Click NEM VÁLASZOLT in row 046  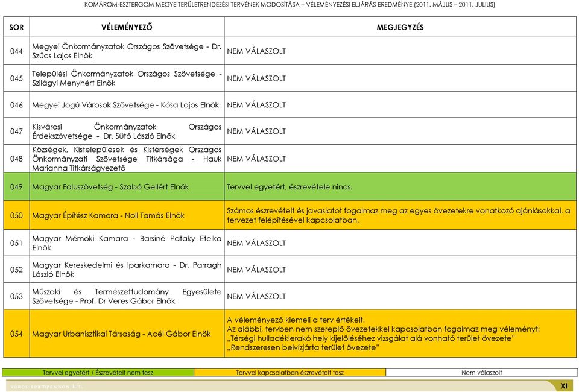tap(256, 105)
